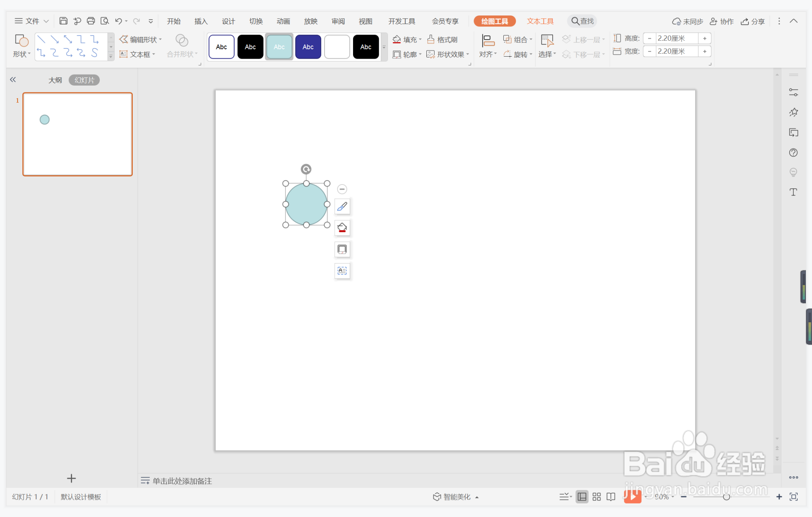Open the Align (对齐) menu
The height and width of the screenshot is (517, 812).
[x=488, y=46]
